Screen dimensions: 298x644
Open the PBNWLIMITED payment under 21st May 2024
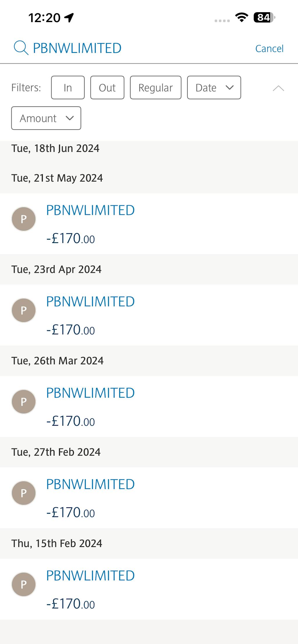point(90,210)
